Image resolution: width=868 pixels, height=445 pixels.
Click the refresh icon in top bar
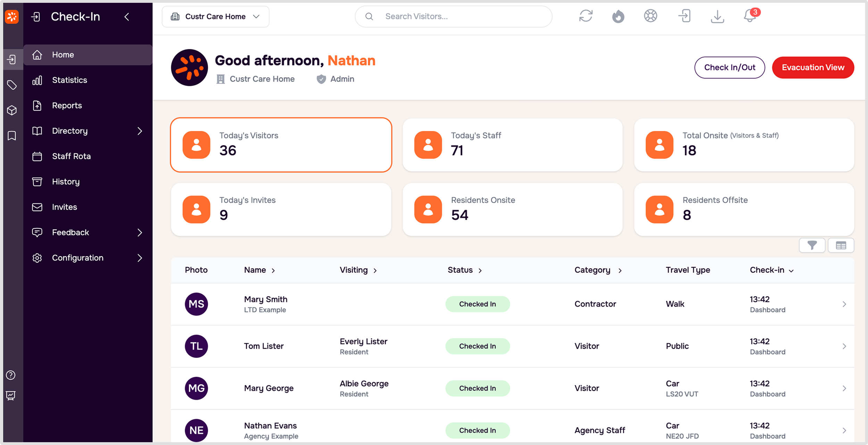(x=586, y=16)
